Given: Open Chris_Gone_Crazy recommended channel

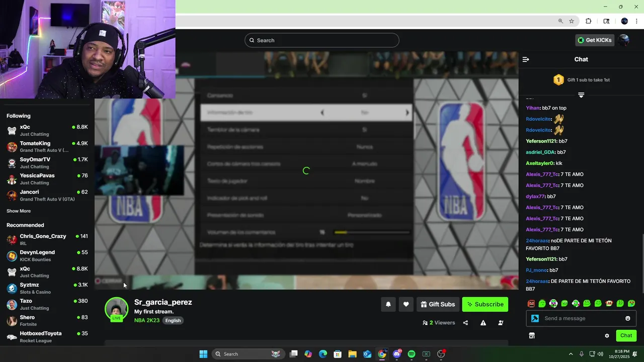Looking at the screenshot, I should coord(47,239).
